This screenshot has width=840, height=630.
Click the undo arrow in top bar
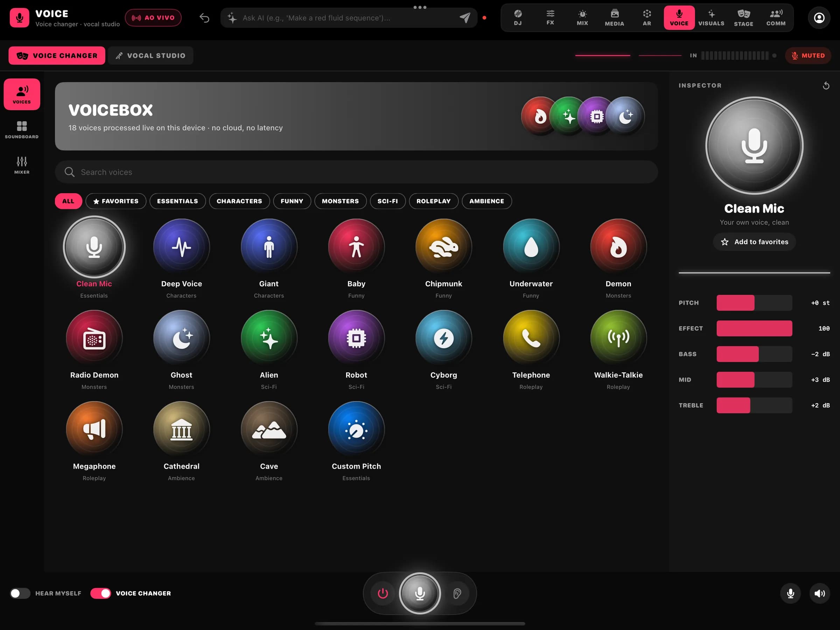click(x=204, y=18)
